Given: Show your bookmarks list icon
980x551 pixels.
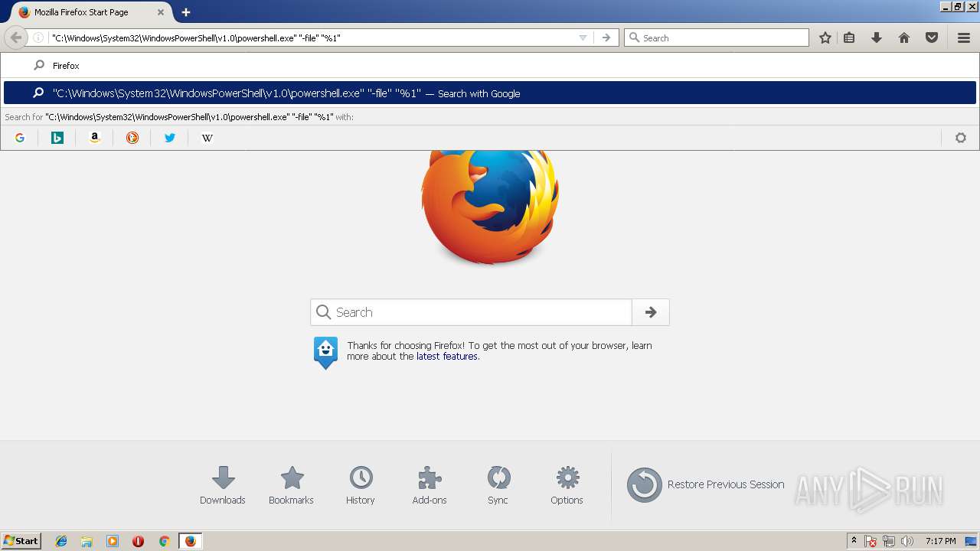Looking at the screenshot, I should [849, 37].
